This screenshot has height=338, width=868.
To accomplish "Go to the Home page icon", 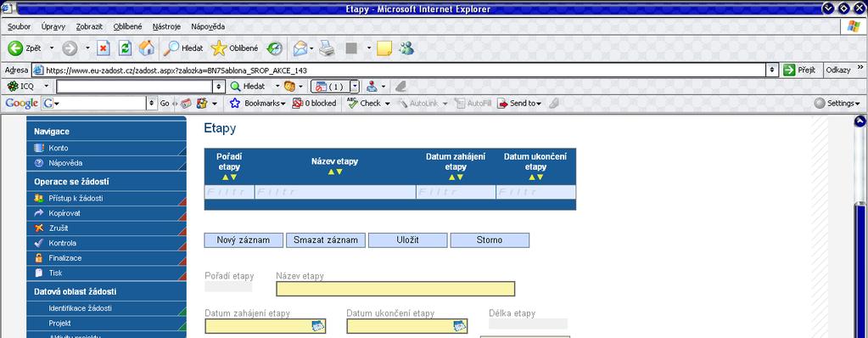I will (x=147, y=48).
